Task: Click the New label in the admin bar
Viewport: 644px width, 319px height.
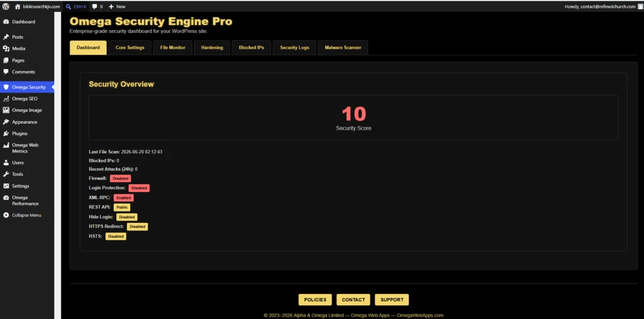Action: click(x=121, y=6)
